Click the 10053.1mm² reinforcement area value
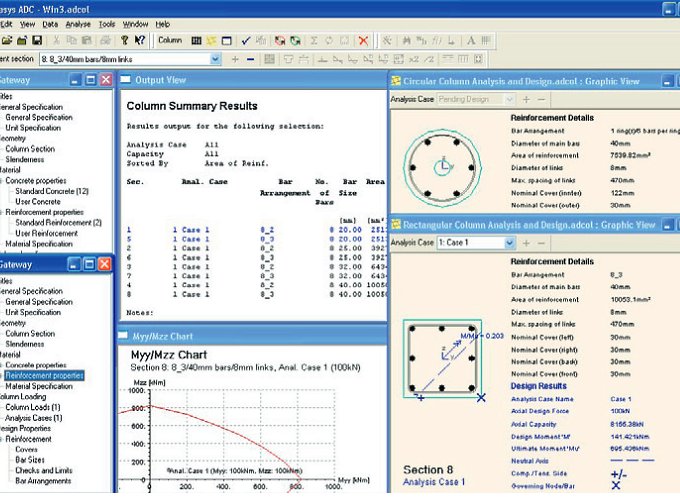The height and width of the screenshot is (498, 680). coord(630,300)
